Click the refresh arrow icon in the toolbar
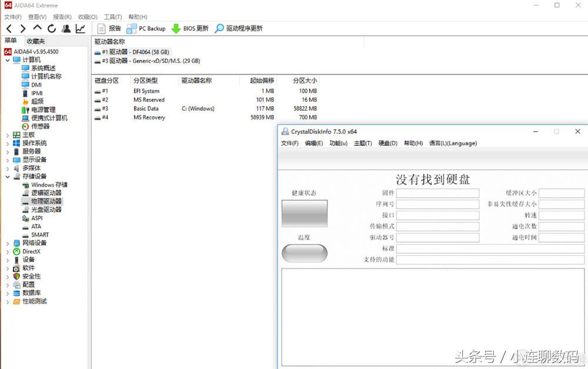 (52, 28)
